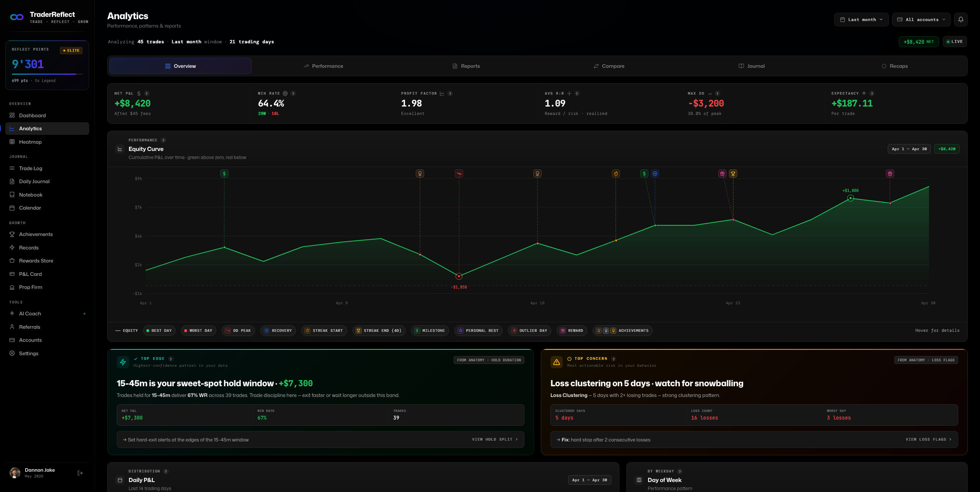Click Dannon Jake's avatar picture

[x=15, y=473]
